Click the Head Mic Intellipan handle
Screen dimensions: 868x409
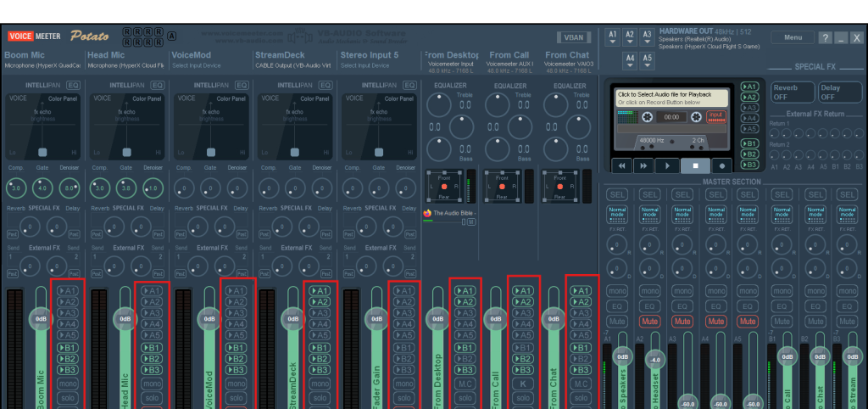[x=127, y=152]
